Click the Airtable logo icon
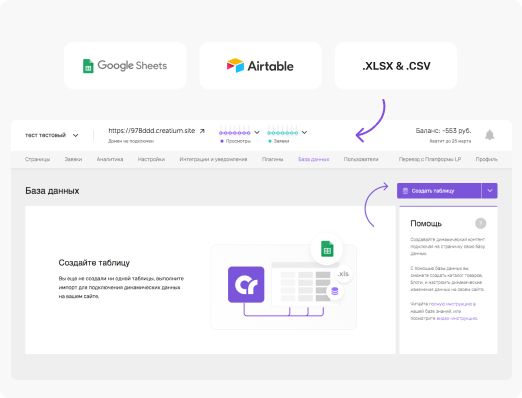 [235, 65]
